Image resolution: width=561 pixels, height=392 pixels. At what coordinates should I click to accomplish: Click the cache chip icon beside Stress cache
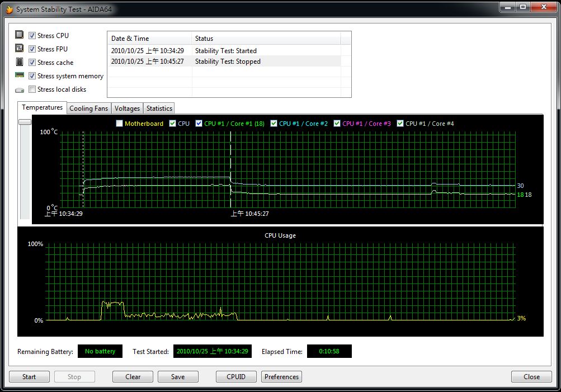20,62
